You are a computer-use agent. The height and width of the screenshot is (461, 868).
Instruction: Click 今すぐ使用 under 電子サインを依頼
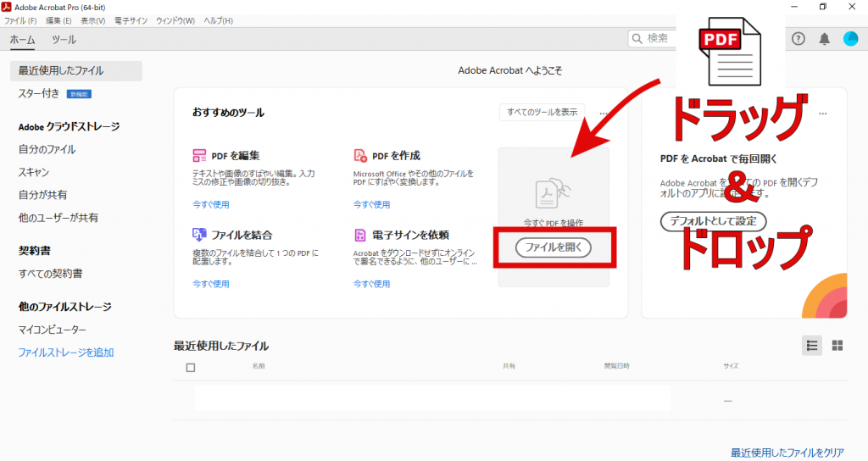tap(371, 284)
